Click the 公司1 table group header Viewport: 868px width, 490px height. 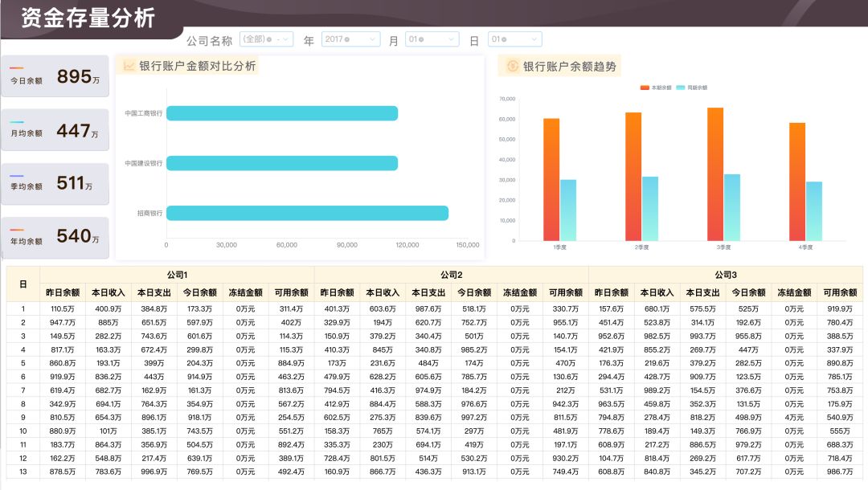point(177,275)
